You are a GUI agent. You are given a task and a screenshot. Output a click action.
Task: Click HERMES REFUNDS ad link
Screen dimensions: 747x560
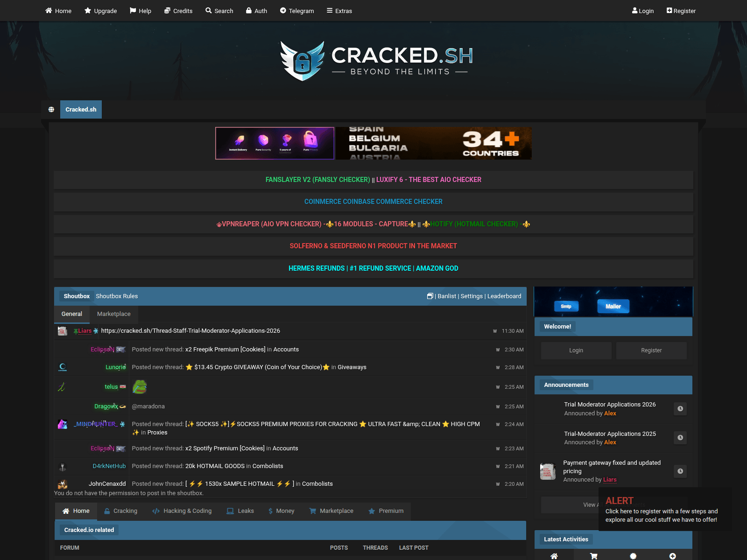point(373,268)
